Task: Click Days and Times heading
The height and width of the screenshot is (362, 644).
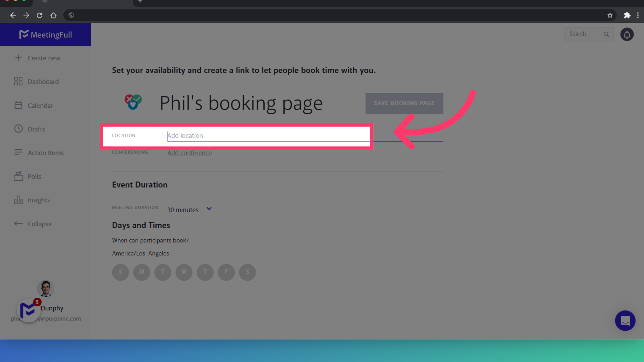Action: click(x=141, y=225)
